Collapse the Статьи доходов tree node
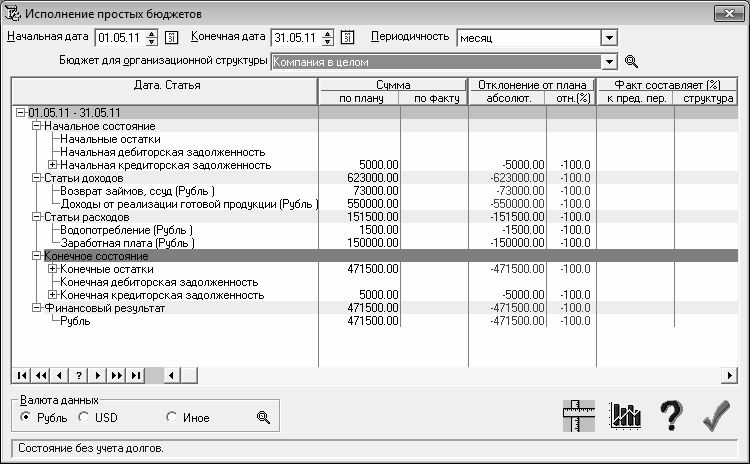750x464 pixels. (37, 178)
